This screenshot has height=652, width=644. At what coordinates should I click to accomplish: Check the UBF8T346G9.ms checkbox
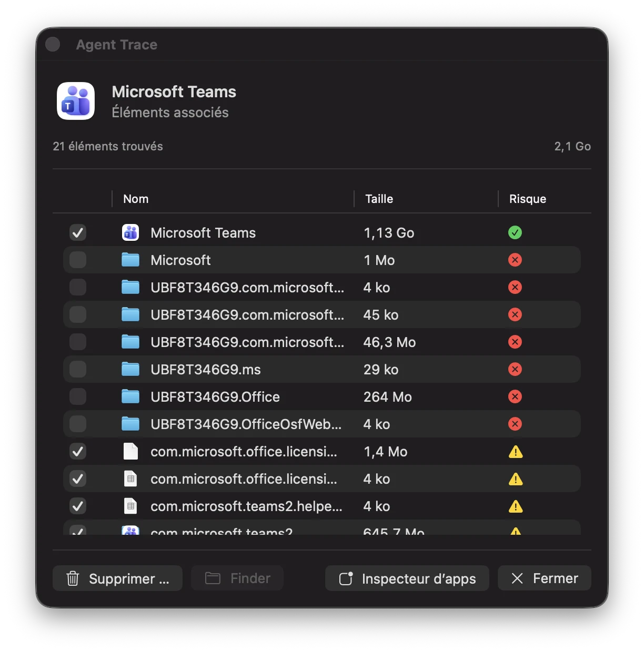(78, 369)
